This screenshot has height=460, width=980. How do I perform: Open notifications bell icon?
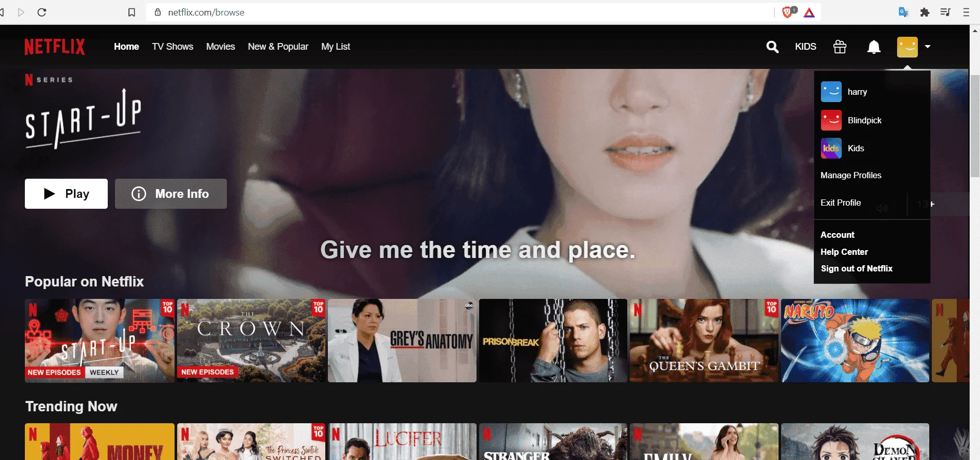tap(874, 47)
